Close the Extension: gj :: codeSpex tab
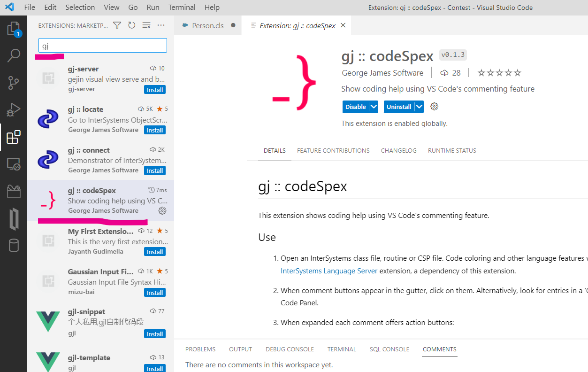This screenshot has height=372, width=588. coord(343,25)
